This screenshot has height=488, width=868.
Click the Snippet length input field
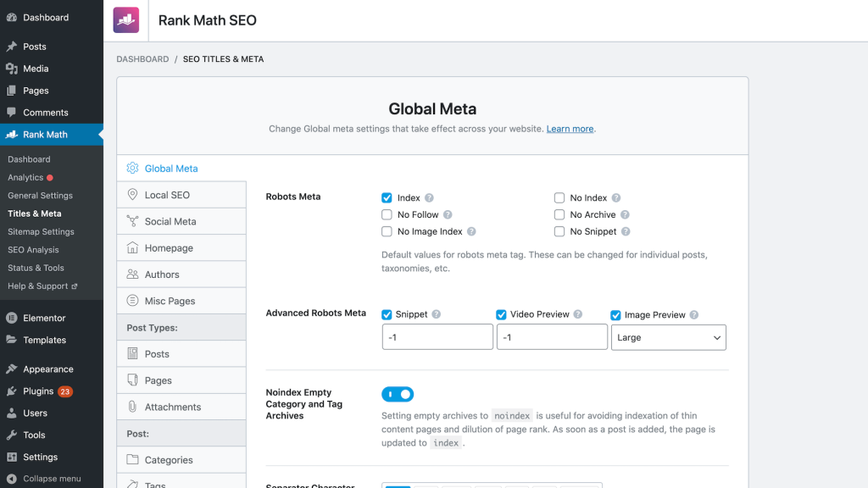click(x=437, y=337)
